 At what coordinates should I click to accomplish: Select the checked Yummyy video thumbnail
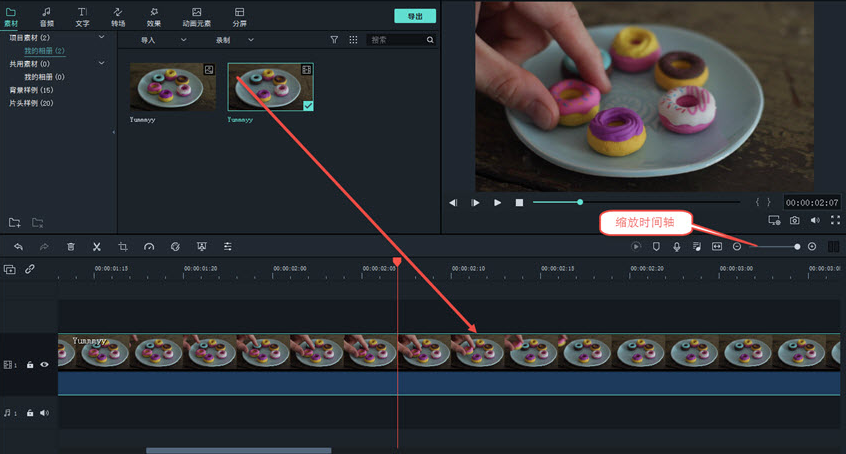click(x=270, y=87)
